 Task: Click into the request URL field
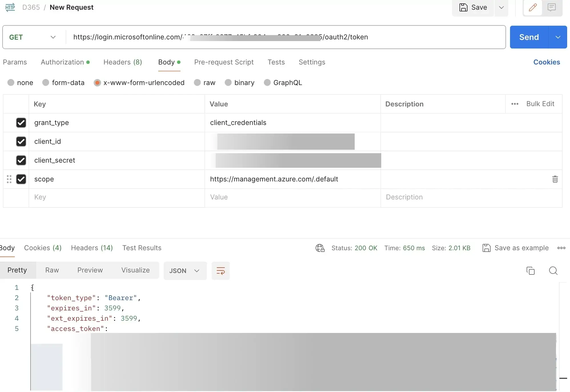point(286,37)
